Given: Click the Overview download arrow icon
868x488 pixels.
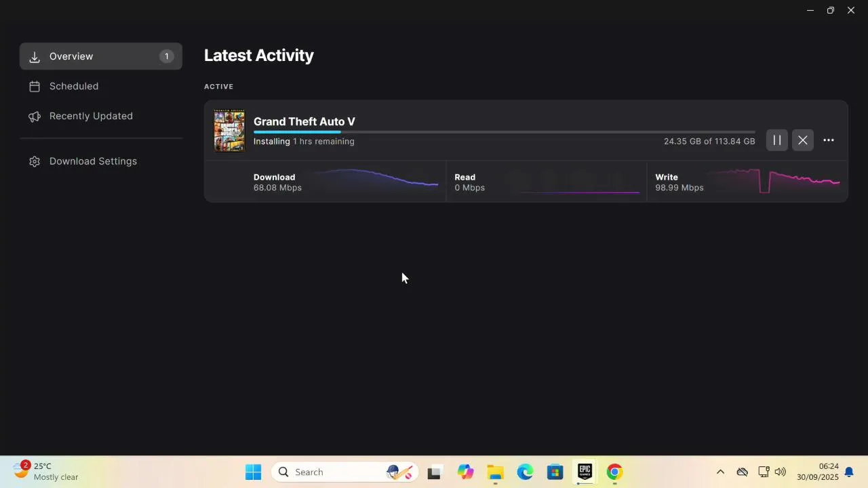Looking at the screenshot, I should pyautogui.click(x=35, y=57).
